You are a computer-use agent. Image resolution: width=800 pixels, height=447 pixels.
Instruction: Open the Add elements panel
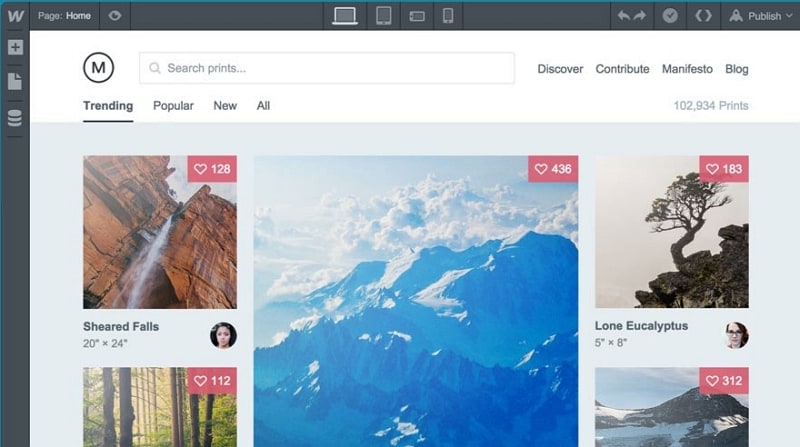click(15, 47)
